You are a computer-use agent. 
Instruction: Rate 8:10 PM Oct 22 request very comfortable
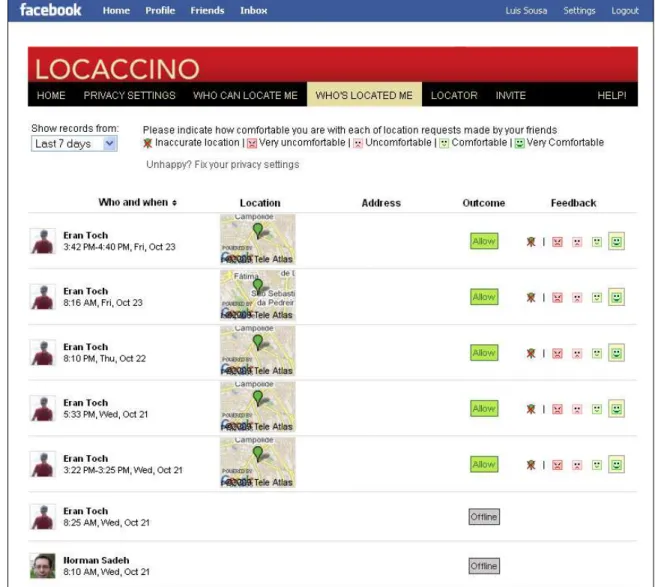[x=616, y=353]
